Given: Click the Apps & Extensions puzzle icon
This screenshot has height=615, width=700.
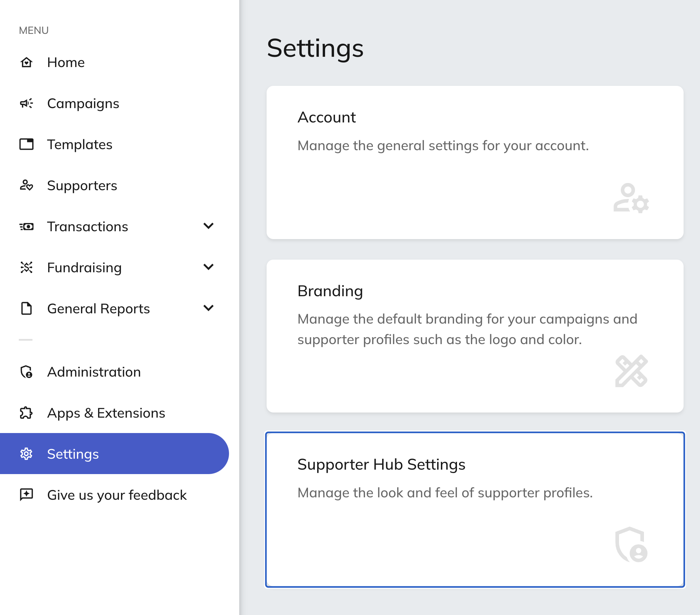Looking at the screenshot, I should [26, 413].
